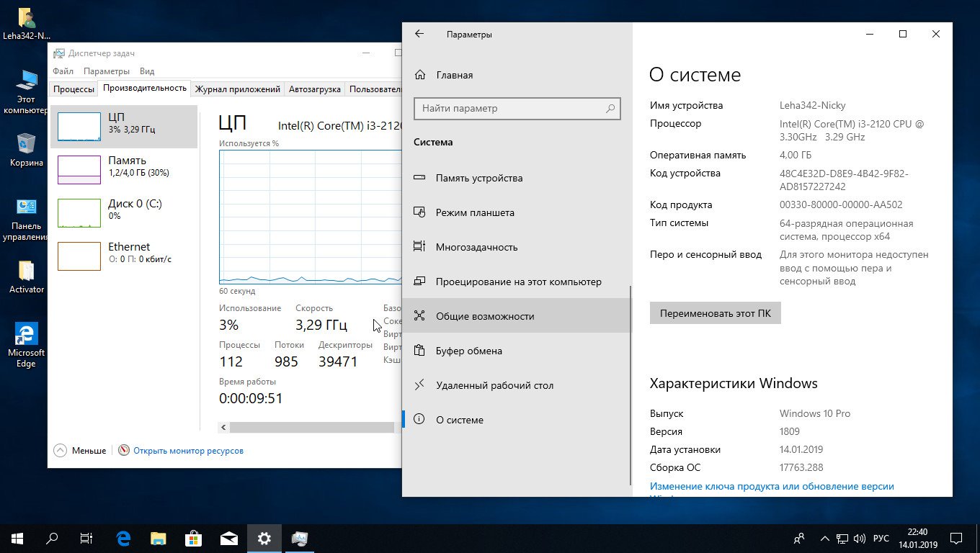Viewport: 980px width, 553px height.
Task: Open the Activator desktop icon
Action: [x=26, y=276]
